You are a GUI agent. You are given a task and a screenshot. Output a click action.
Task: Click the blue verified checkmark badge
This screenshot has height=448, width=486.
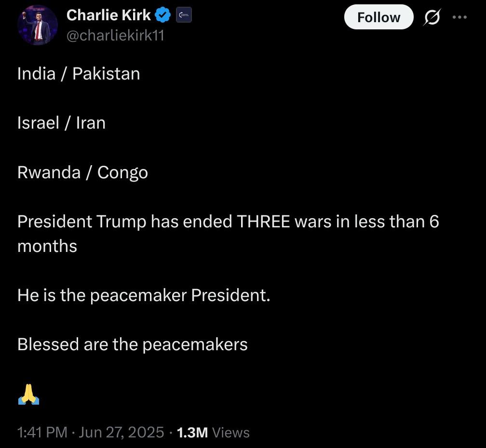[163, 15]
